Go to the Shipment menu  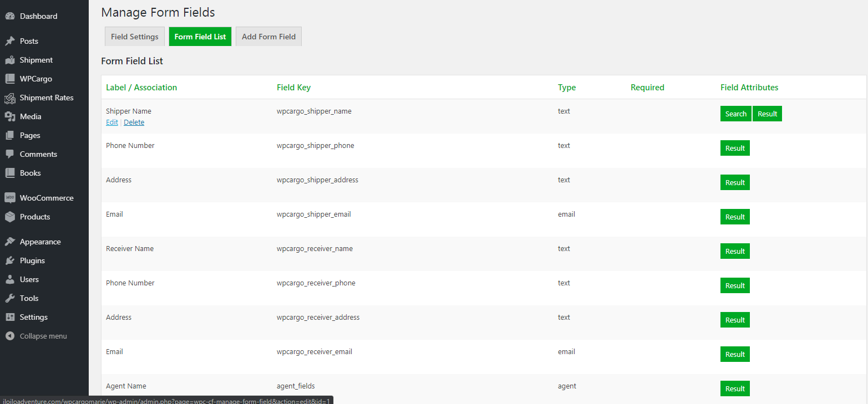[44, 60]
